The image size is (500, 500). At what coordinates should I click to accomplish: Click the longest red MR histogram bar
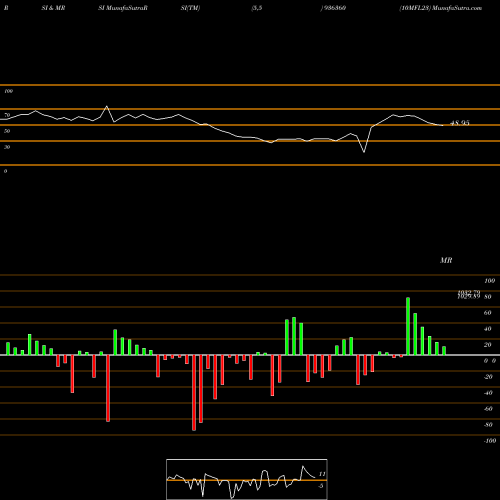(194, 393)
